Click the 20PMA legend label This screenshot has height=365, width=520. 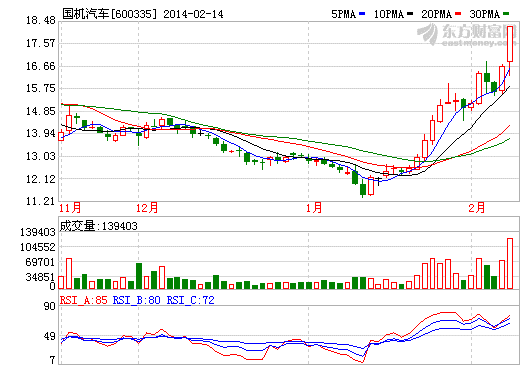[x=437, y=14]
